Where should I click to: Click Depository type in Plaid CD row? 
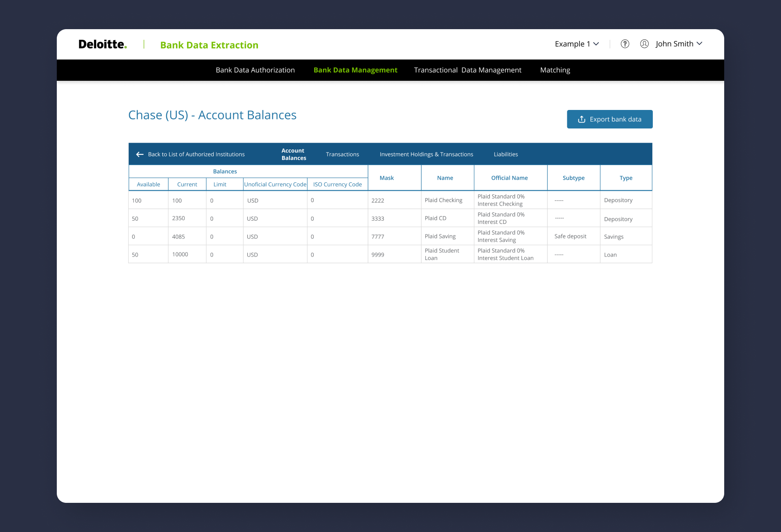tap(626, 218)
